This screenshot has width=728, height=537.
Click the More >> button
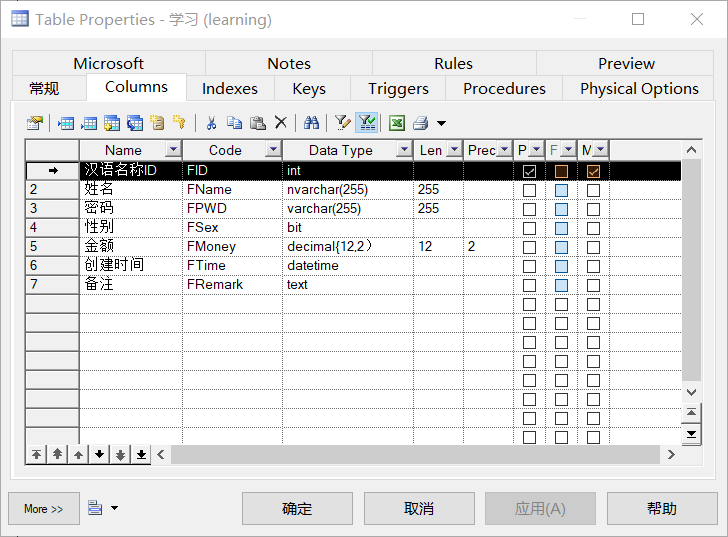44,509
